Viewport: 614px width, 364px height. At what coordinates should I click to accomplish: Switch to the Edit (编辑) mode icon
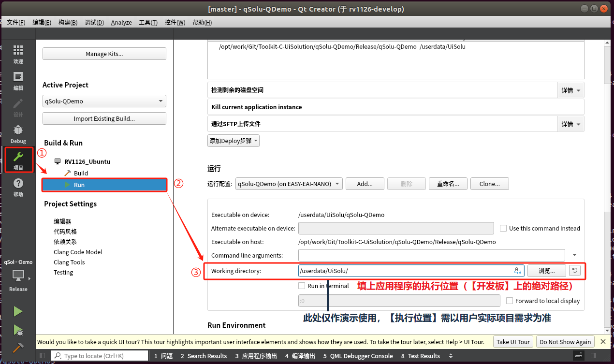point(18,81)
